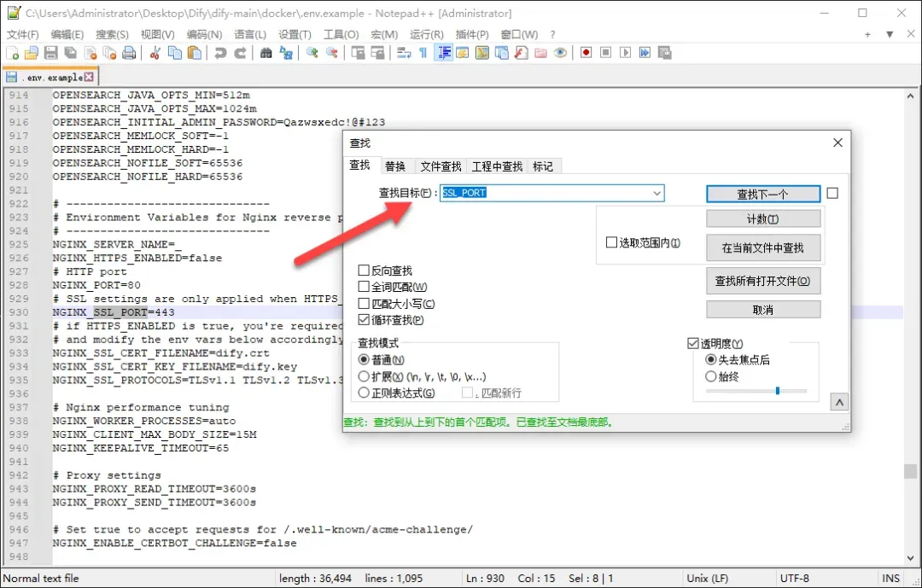The height and width of the screenshot is (588, 922).
Task: Click the Save file toolbar icon
Action: pos(51,53)
